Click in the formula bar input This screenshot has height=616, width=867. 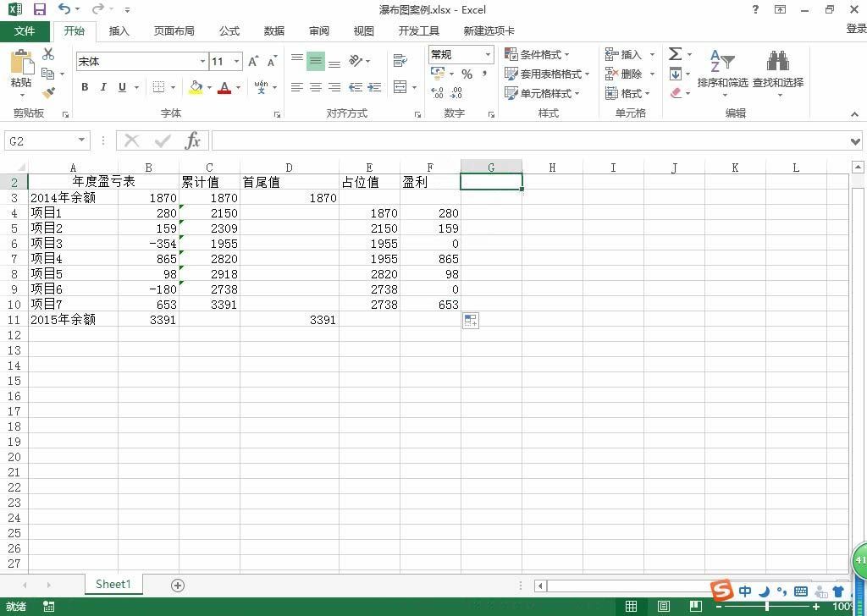point(529,140)
